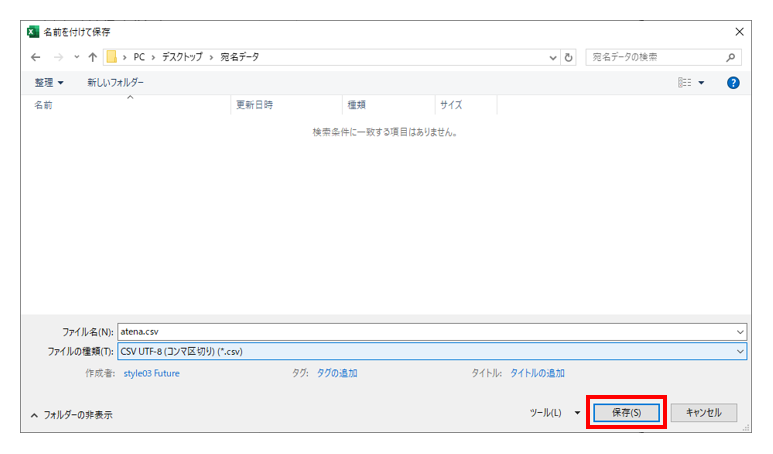773x454 pixels.
Task: Open the 整理 menu
Action: point(48,83)
